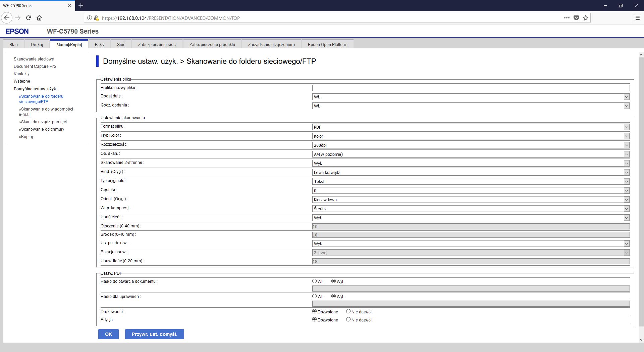Open the Wstępne sidebar link
Viewport: 644px width, 352px height.
tap(22, 81)
